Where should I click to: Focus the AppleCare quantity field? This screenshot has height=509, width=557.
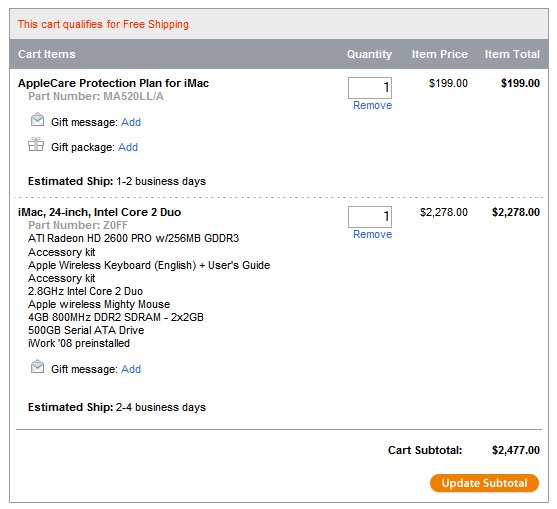coord(370,88)
